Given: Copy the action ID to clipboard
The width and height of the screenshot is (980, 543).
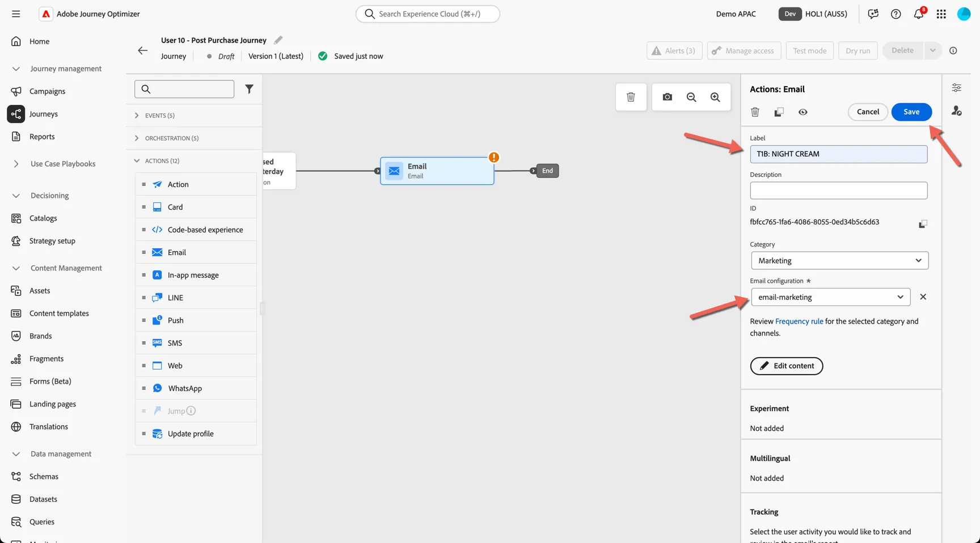Looking at the screenshot, I should pyautogui.click(x=923, y=224).
